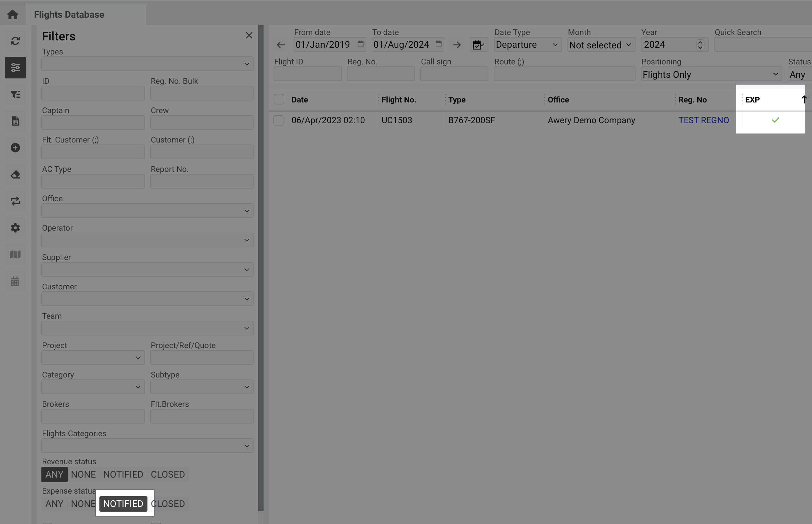The height and width of the screenshot is (524, 812).
Task: Click the eraser clear-filters icon
Action: (x=15, y=175)
